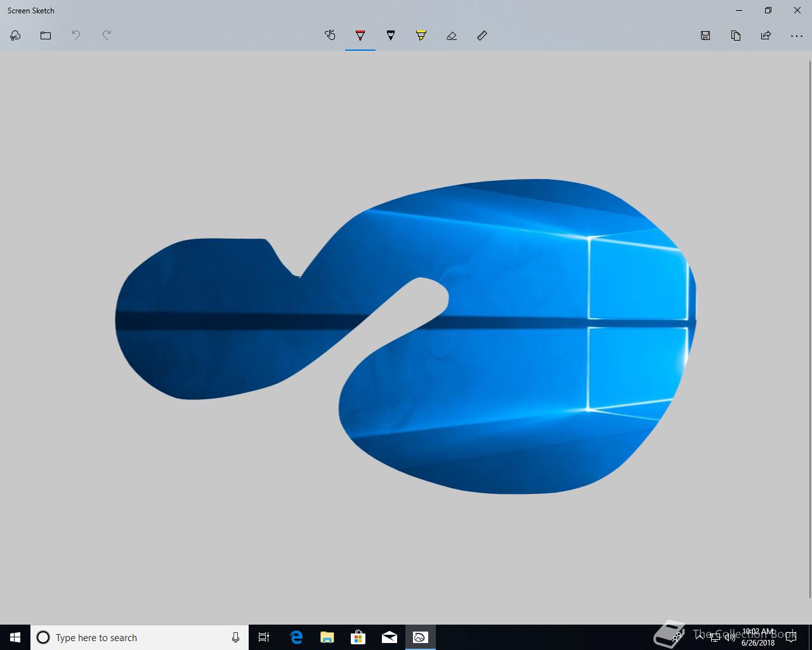
Task: Toggle the ruler tool
Action: tap(482, 36)
